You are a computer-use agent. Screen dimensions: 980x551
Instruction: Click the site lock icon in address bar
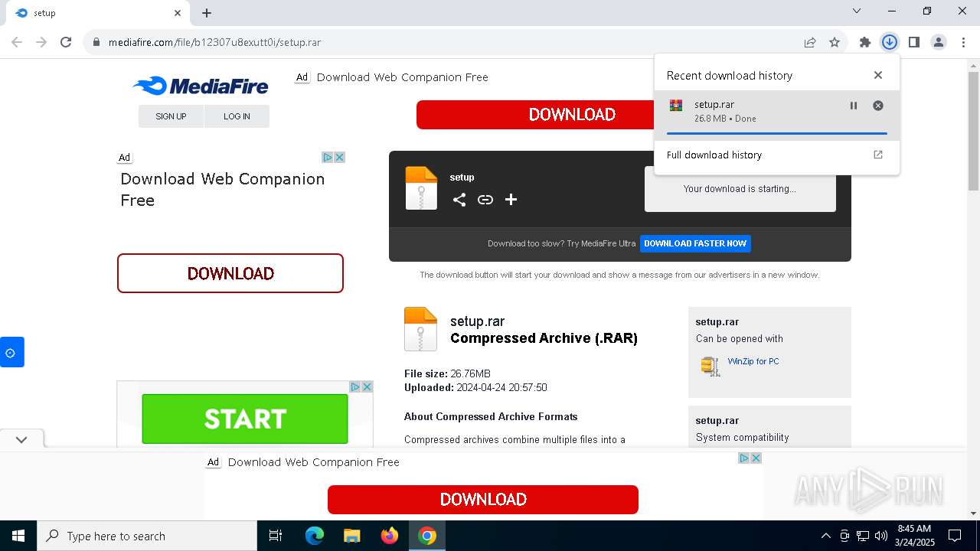(96, 42)
